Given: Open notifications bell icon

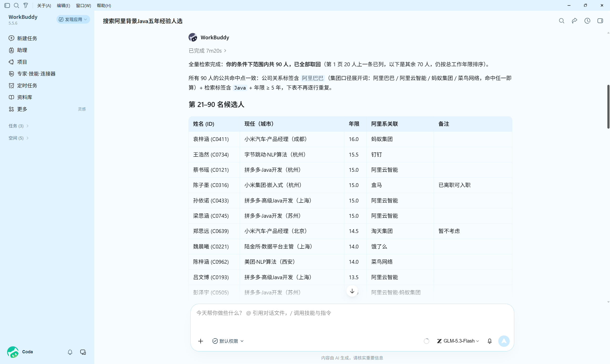Looking at the screenshot, I should [x=70, y=352].
